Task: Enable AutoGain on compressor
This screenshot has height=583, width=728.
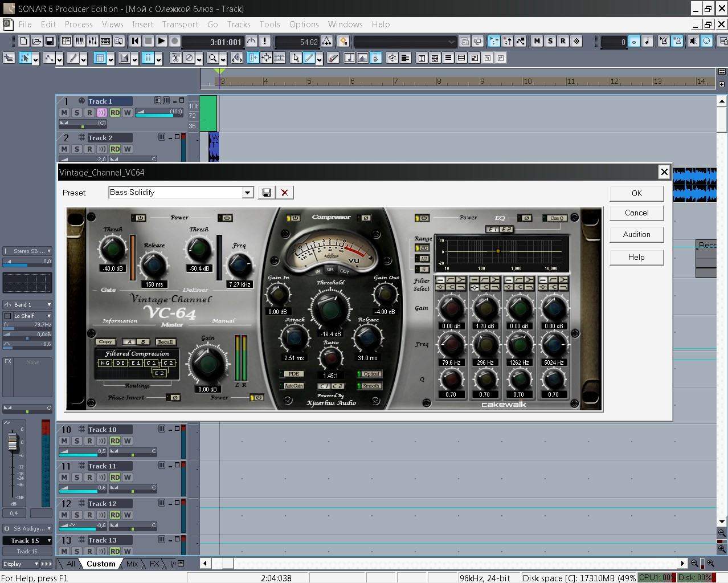Action: tap(293, 386)
